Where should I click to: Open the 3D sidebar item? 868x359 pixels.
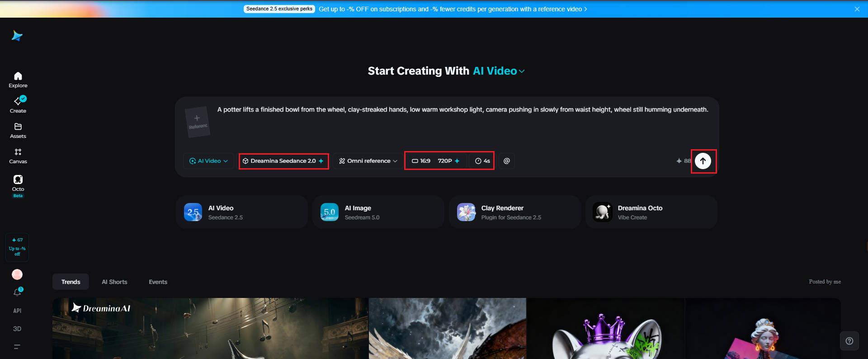pos(17,329)
